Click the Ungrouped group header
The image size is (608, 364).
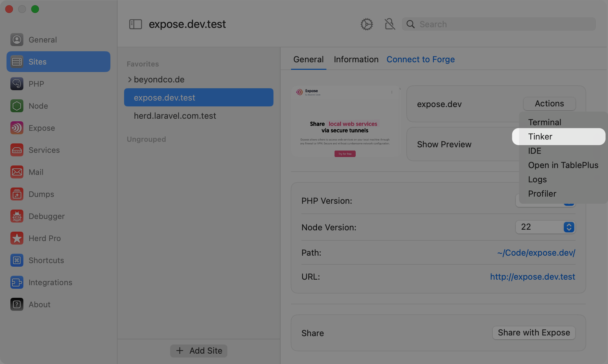click(x=146, y=139)
